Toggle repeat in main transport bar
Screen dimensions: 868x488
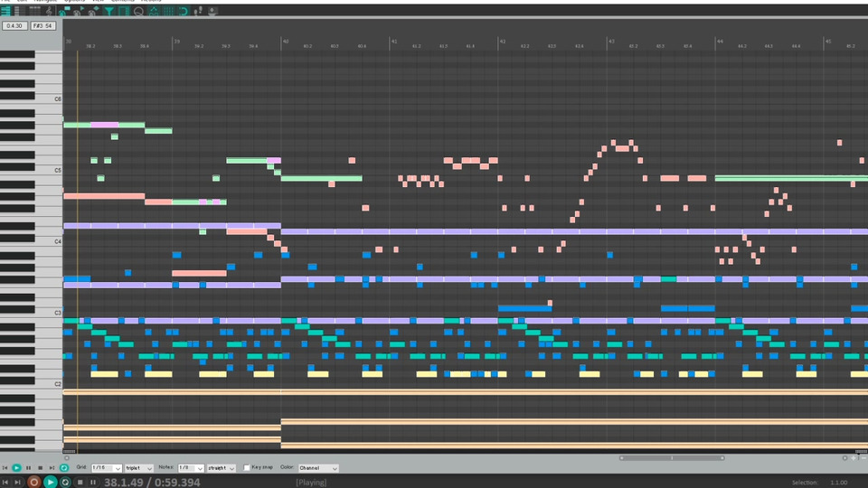65,483
